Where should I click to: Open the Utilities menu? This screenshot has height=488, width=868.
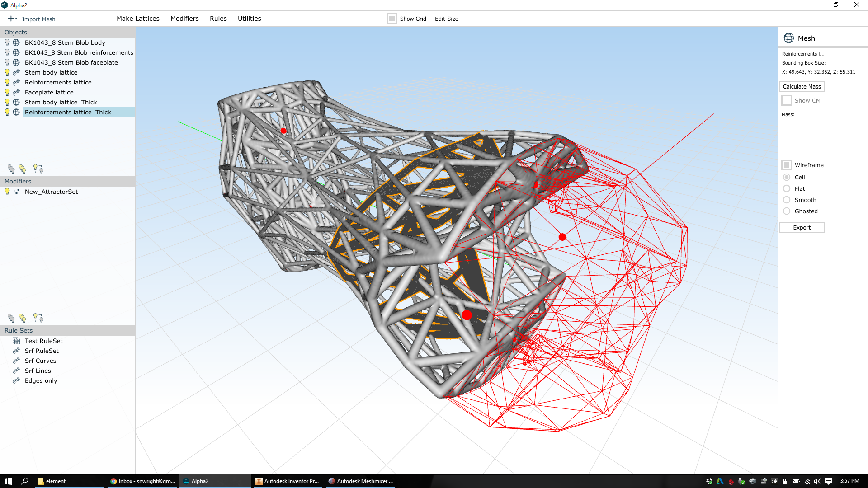click(x=249, y=19)
